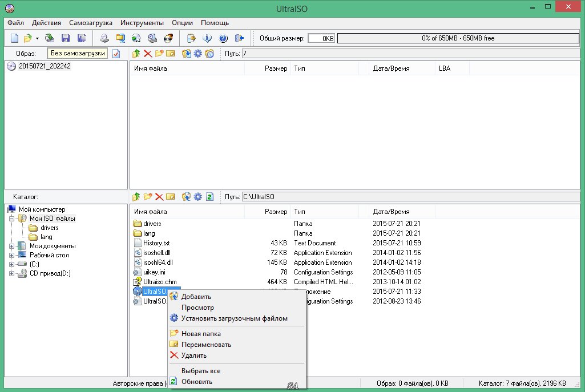The width and height of the screenshot is (585, 392).
Task: Choose Удалить in the context menu
Action: tap(237, 355)
